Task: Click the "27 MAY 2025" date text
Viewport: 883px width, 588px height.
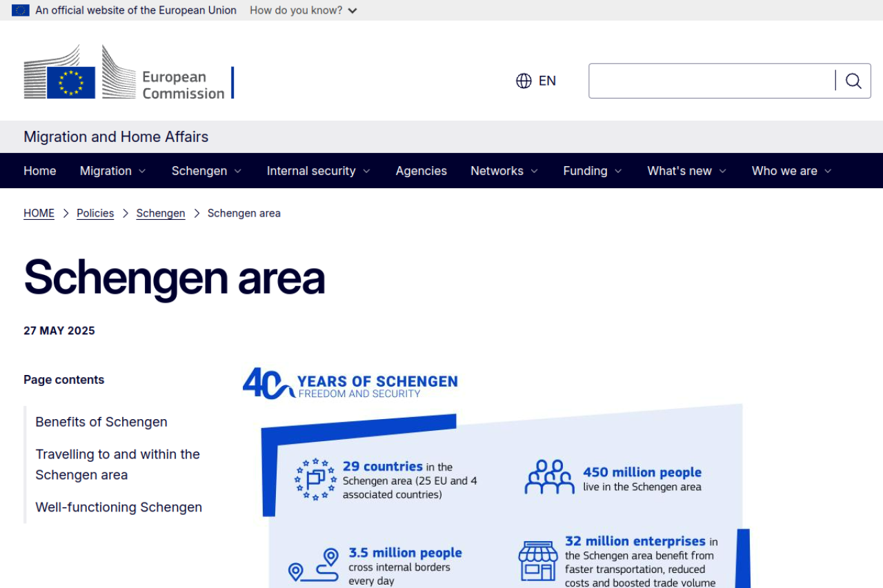Action: [x=59, y=331]
